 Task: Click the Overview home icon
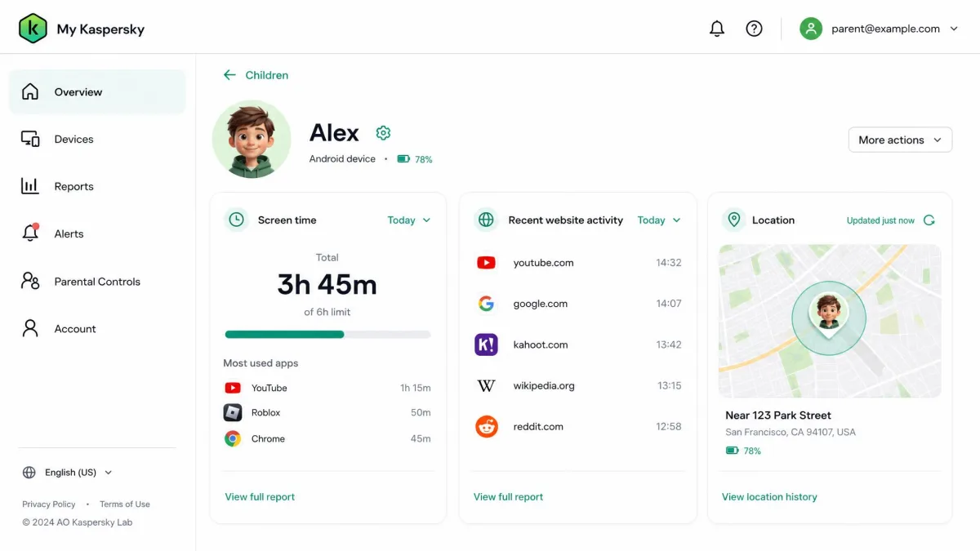pyautogui.click(x=30, y=91)
